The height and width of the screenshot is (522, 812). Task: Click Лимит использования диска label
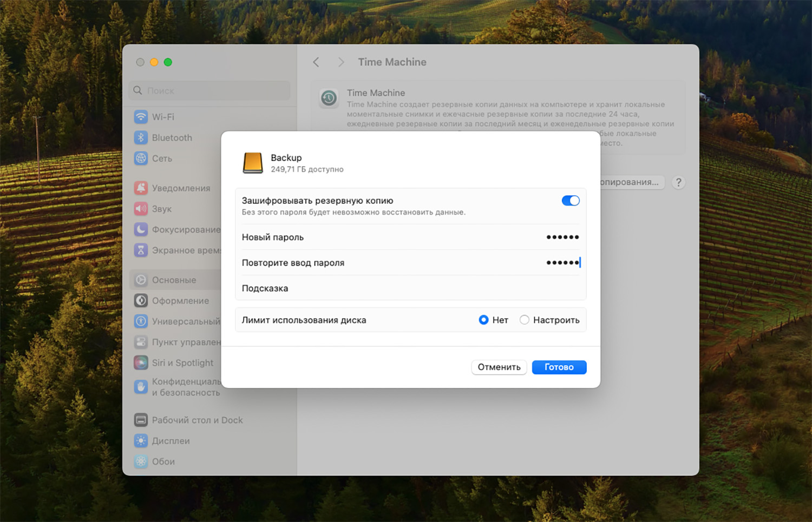tap(304, 320)
